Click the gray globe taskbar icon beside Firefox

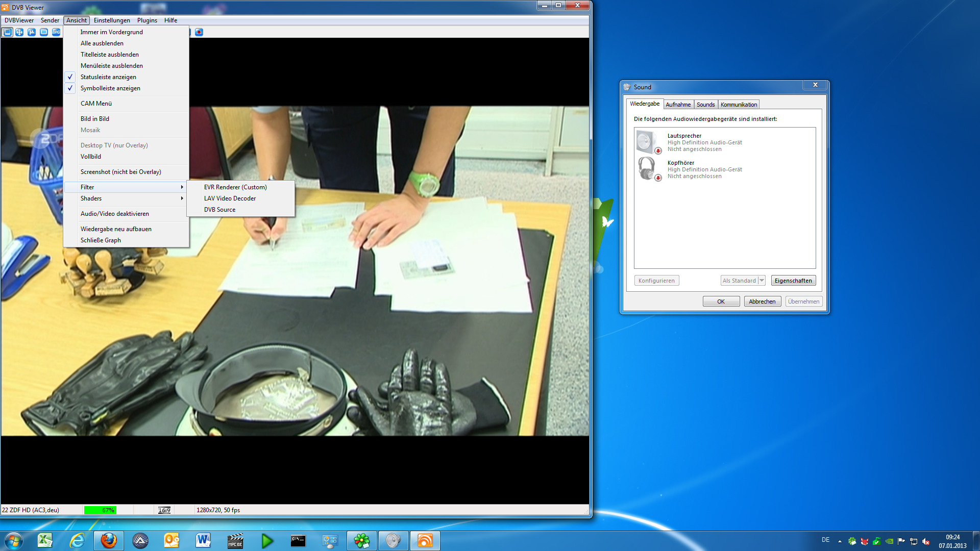tap(140, 540)
